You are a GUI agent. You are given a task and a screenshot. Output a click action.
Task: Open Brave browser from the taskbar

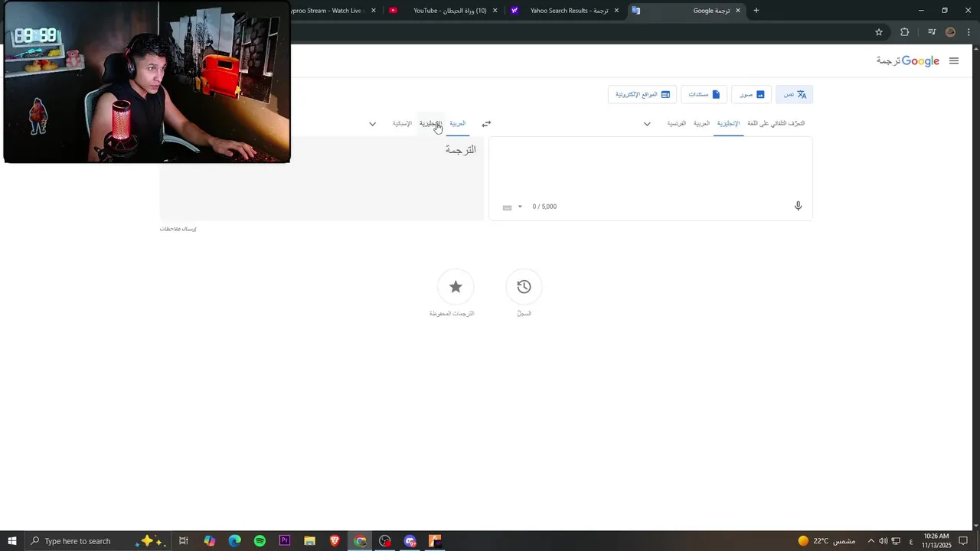click(335, 541)
